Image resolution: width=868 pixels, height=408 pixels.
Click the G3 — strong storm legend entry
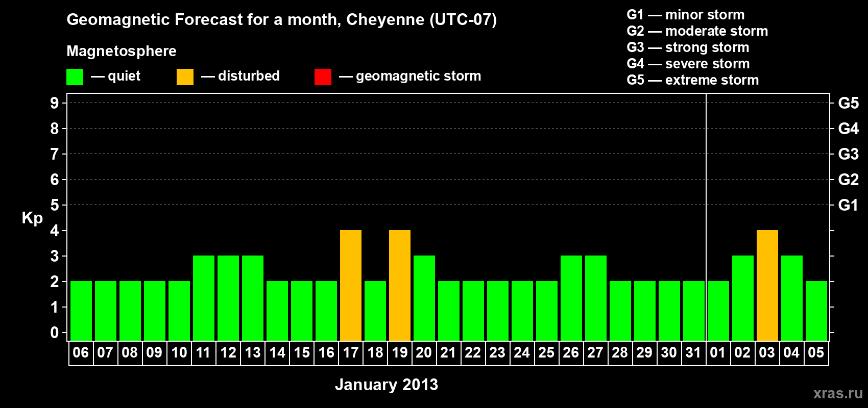point(688,47)
